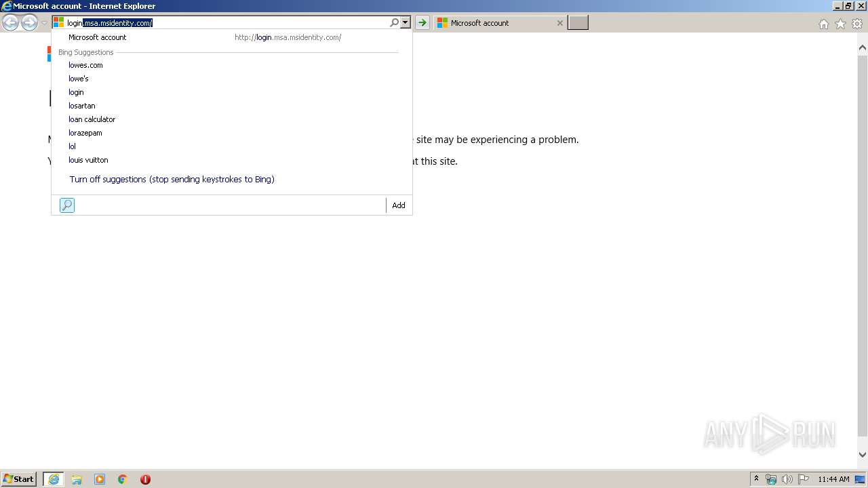Choose the lowes.com suggestion
The image size is (868, 488).
232,65
